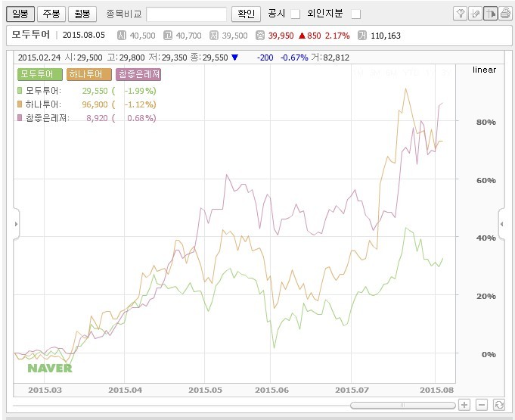Click the pushpin icon in the top-right toolbar
Viewport: 515px width, 420px height.
tap(460, 14)
